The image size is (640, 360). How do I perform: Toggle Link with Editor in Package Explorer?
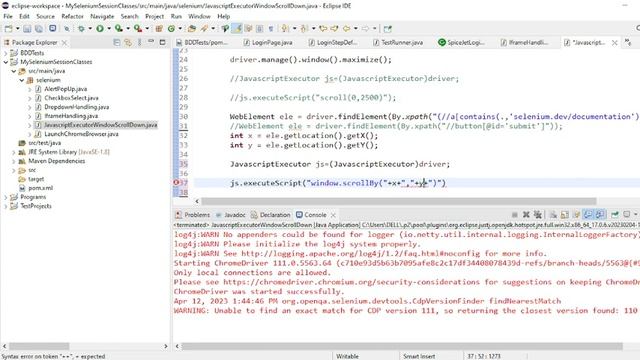(x=128, y=42)
